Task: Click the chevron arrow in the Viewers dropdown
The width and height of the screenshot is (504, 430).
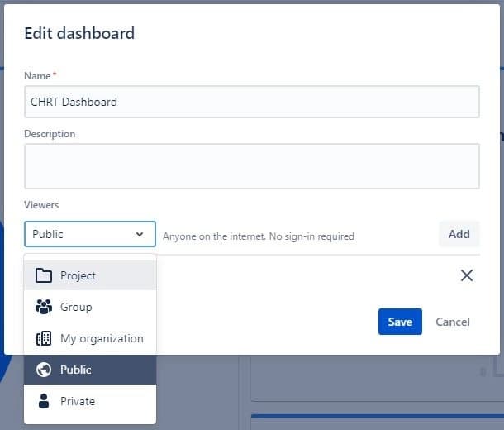Action: pos(140,234)
